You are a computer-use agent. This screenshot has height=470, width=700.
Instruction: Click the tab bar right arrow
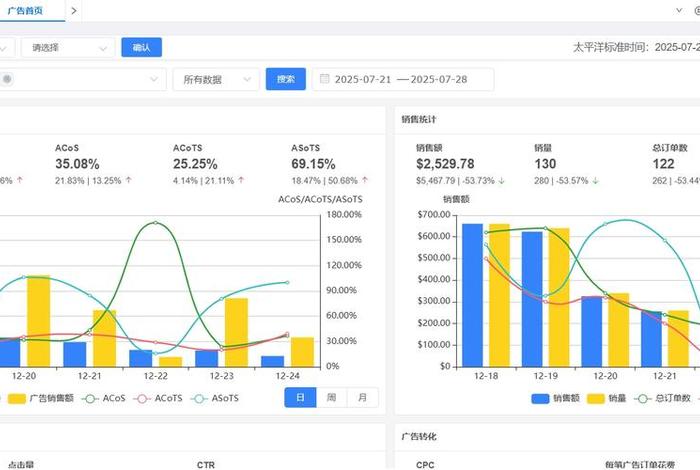pyautogui.click(x=74, y=11)
